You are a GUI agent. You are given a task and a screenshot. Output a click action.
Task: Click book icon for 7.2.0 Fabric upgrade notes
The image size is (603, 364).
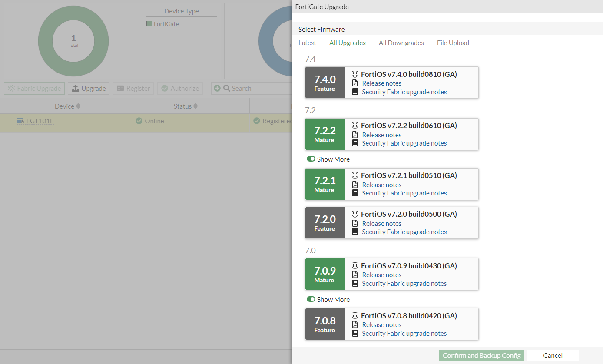[x=355, y=232]
